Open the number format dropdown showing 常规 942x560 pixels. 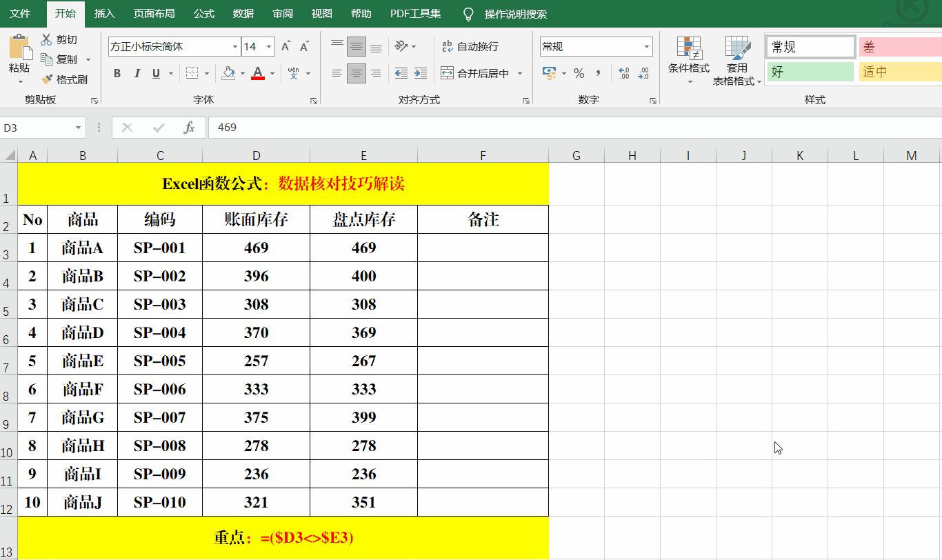point(646,46)
